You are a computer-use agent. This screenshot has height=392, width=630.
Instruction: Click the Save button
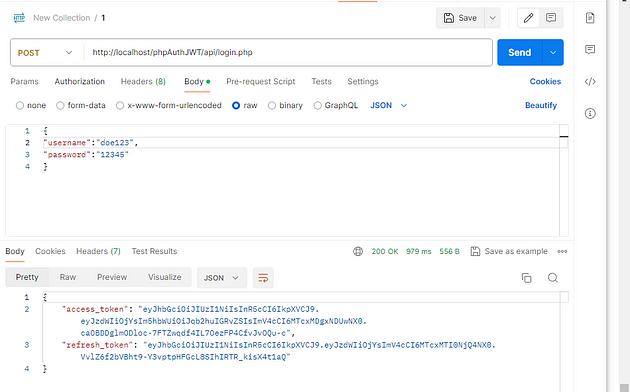pyautogui.click(x=460, y=18)
